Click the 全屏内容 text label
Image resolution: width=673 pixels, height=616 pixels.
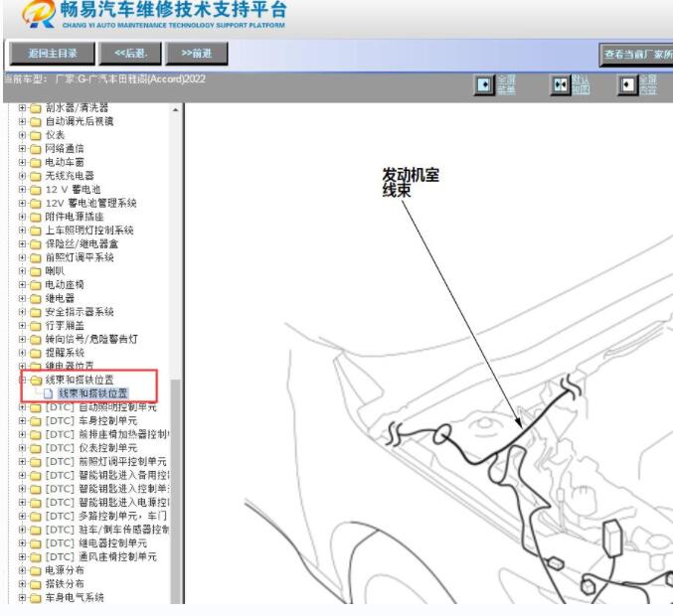tap(648, 84)
